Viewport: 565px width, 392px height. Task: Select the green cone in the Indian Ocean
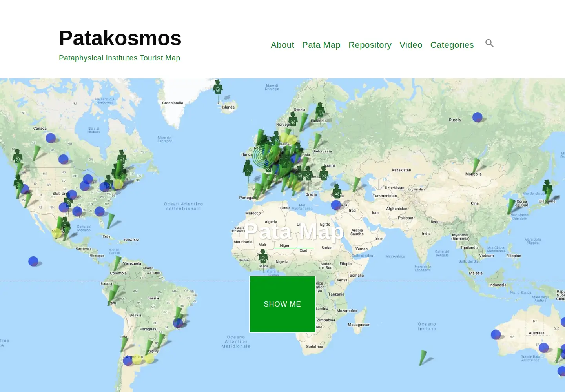click(x=423, y=358)
